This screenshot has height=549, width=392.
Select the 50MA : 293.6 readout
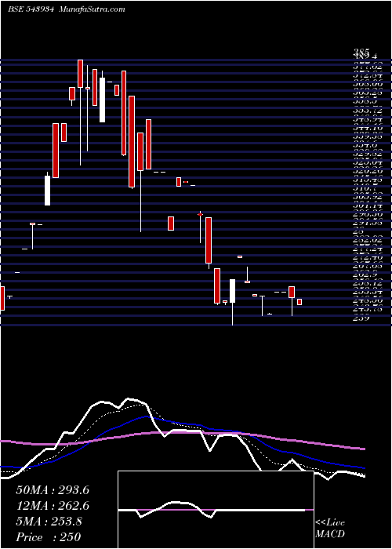point(53,490)
